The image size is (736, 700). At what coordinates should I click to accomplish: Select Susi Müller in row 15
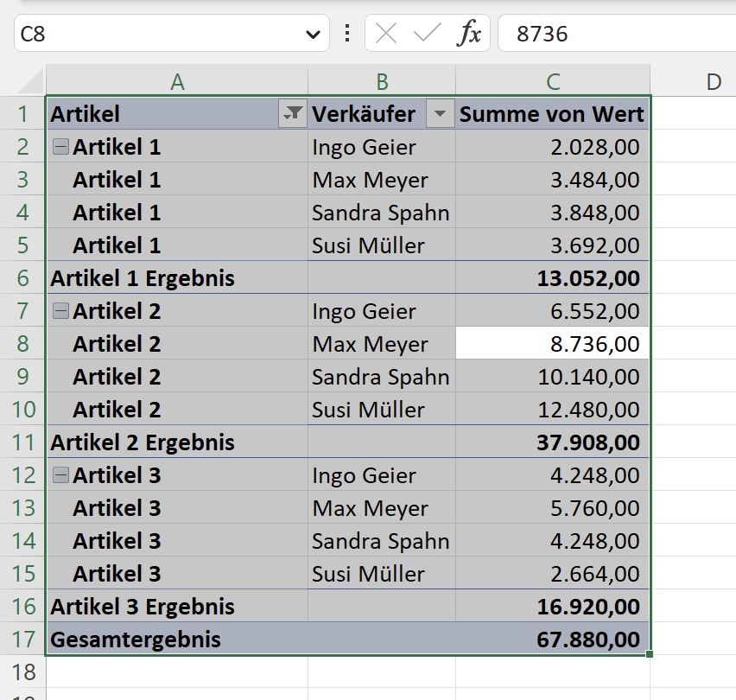(x=382, y=574)
